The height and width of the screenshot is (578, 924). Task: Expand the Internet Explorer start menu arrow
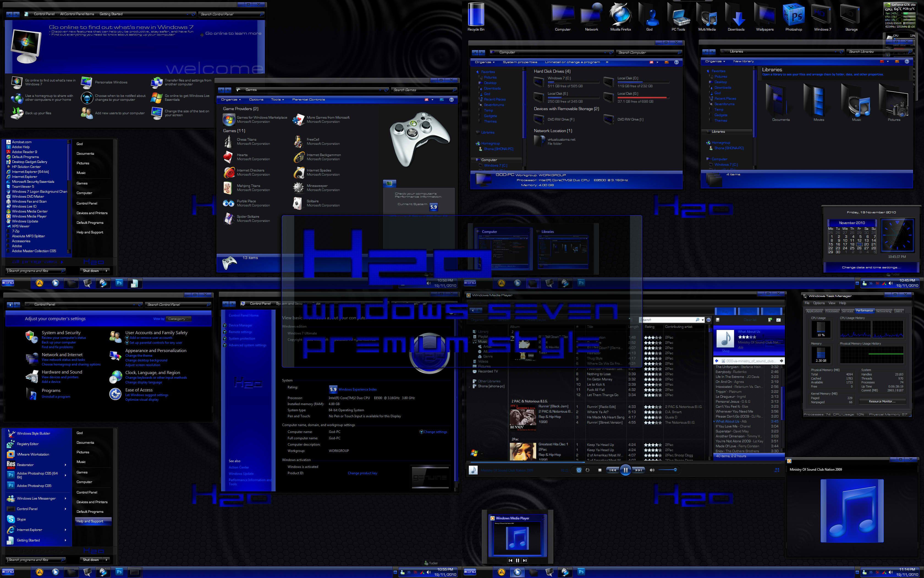click(65, 530)
